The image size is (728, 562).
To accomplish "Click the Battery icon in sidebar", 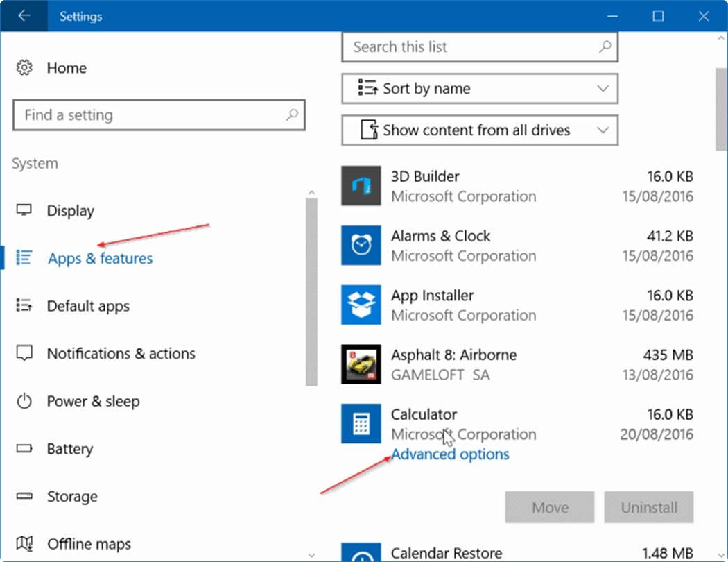I will tap(25, 450).
